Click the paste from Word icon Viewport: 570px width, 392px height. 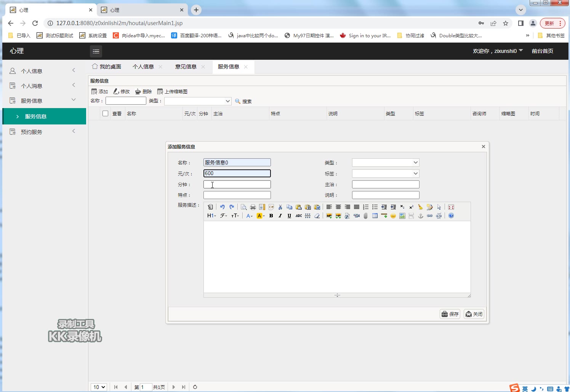[x=317, y=207]
